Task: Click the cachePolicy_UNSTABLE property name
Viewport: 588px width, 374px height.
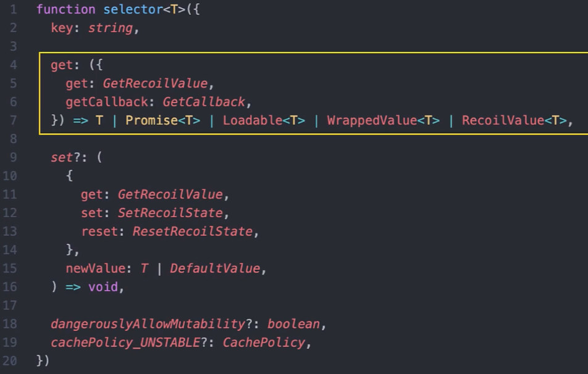Action: [x=125, y=343]
